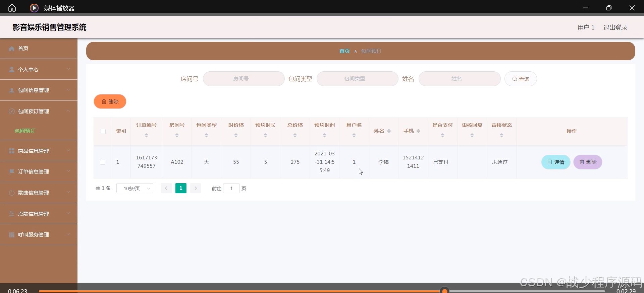Open 详情 for the A102 order
Image resolution: width=644 pixels, height=293 pixels.
556,162
